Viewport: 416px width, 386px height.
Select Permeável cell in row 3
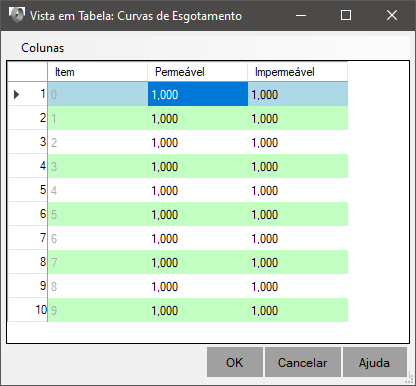tap(198, 142)
